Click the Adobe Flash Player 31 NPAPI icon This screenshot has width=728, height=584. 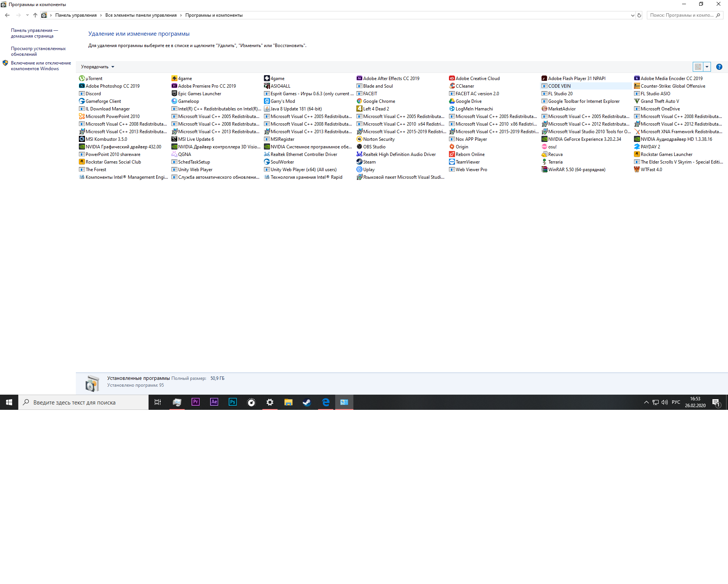coord(544,79)
